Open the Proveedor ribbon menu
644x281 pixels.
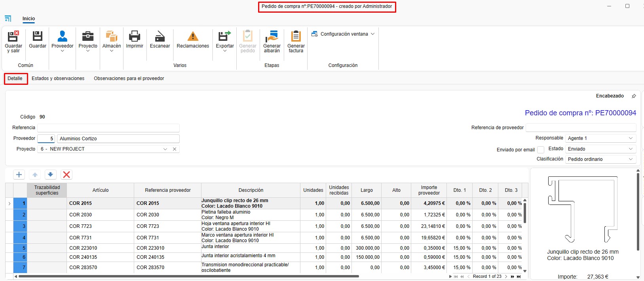pos(62,42)
